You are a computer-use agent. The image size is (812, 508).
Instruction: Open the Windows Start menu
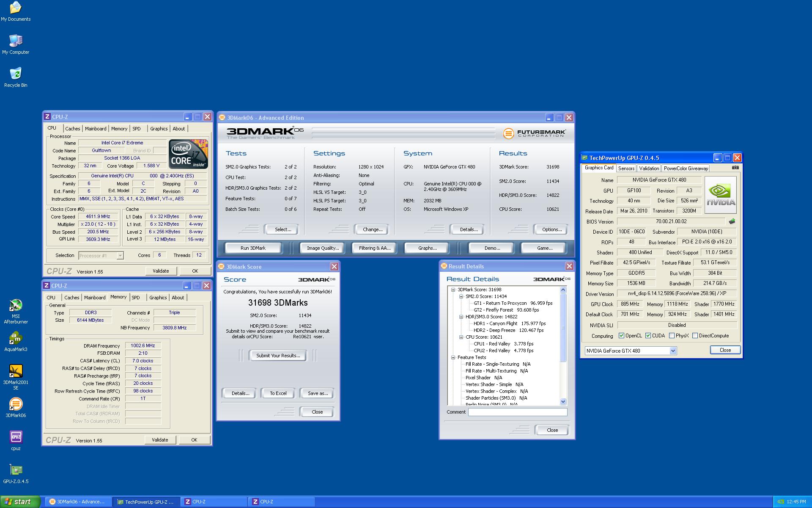pyautogui.click(x=20, y=502)
